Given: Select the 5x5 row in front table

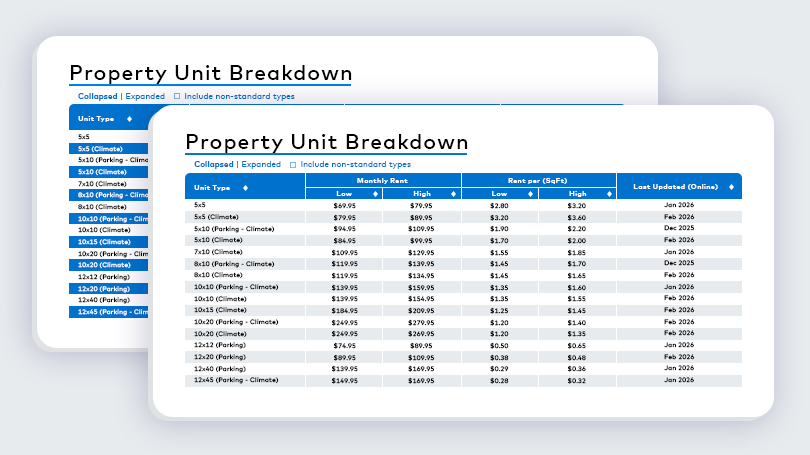Looking at the screenshot, I should (x=463, y=205).
